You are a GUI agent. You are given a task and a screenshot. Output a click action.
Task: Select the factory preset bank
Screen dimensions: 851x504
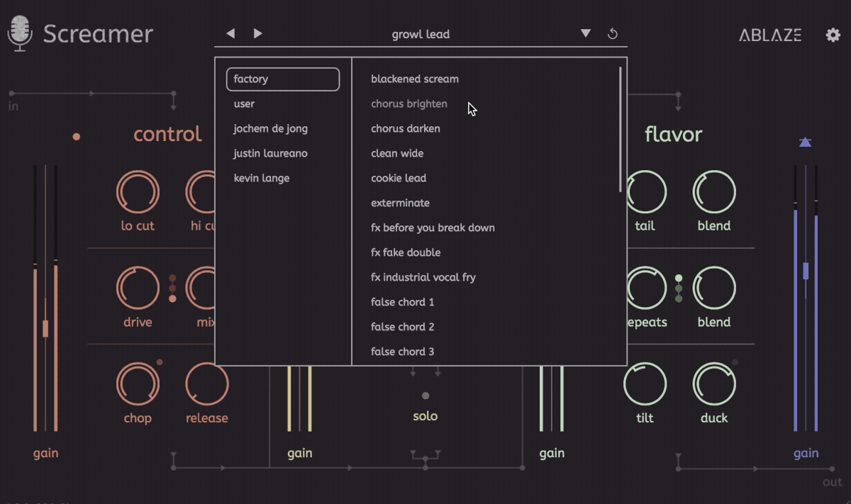[x=283, y=79]
